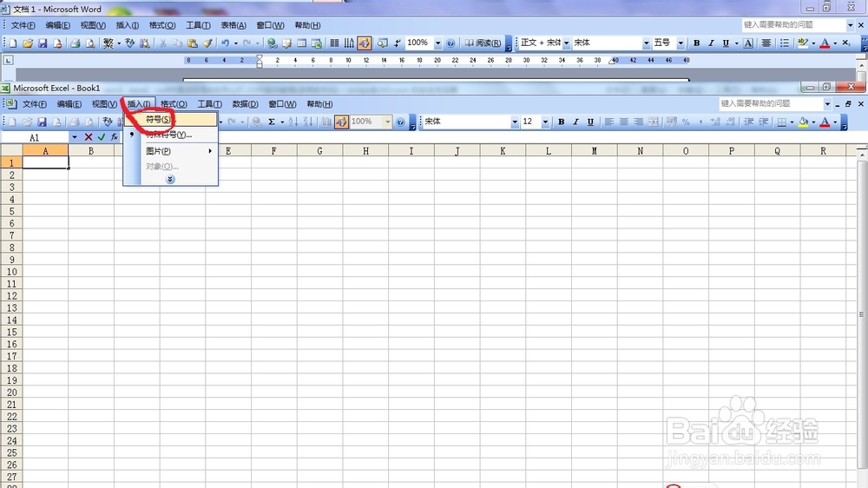Click Print Preview icon in Word toolbar
This screenshot has width=868, height=488.
[90, 43]
